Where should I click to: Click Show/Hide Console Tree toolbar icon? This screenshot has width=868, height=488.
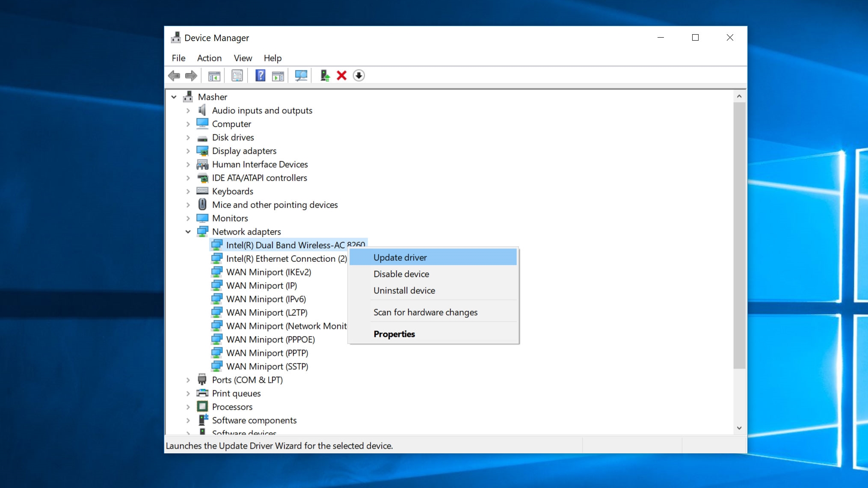pyautogui.click(x=214, y=76)
